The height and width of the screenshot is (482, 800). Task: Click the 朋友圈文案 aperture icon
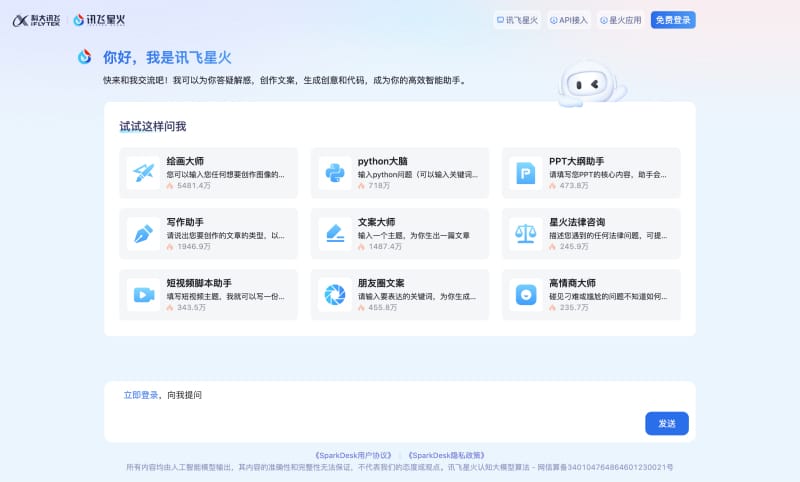[x=335, y=295]
